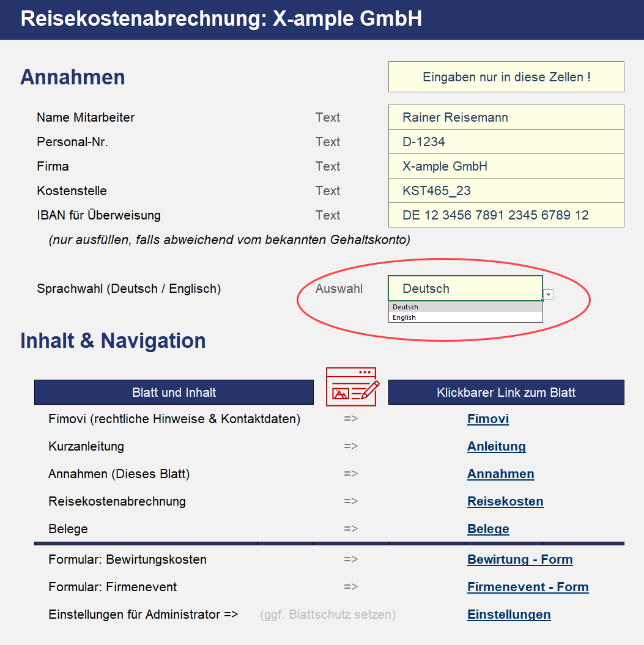Click the Kostenstelle cell KST465_23
The image size is (644, 645).
pos(506,191)
